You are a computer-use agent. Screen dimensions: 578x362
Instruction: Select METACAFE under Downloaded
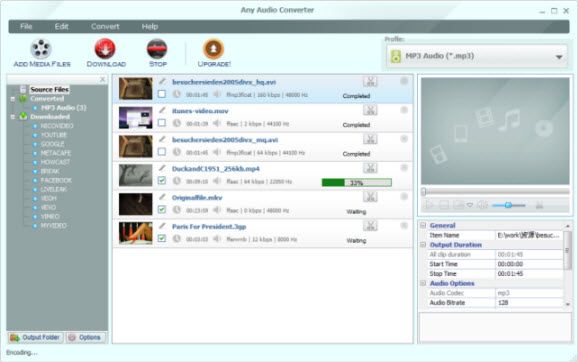coord(56,153)
